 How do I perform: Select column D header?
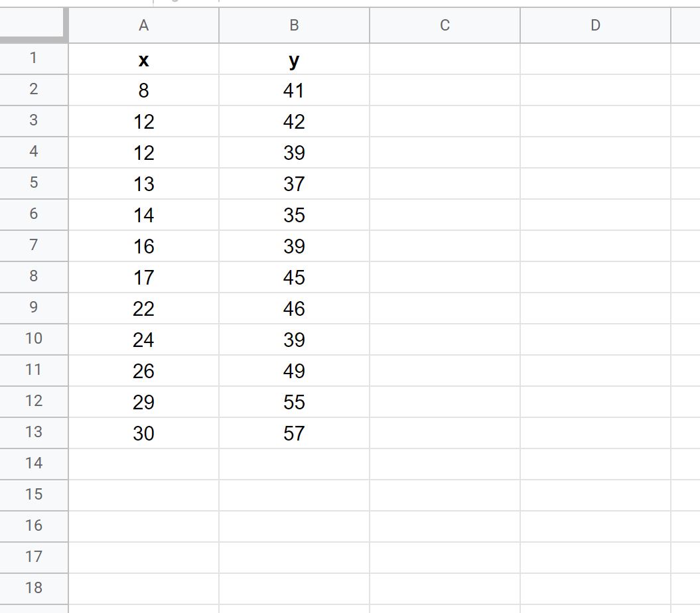point(595,25)
